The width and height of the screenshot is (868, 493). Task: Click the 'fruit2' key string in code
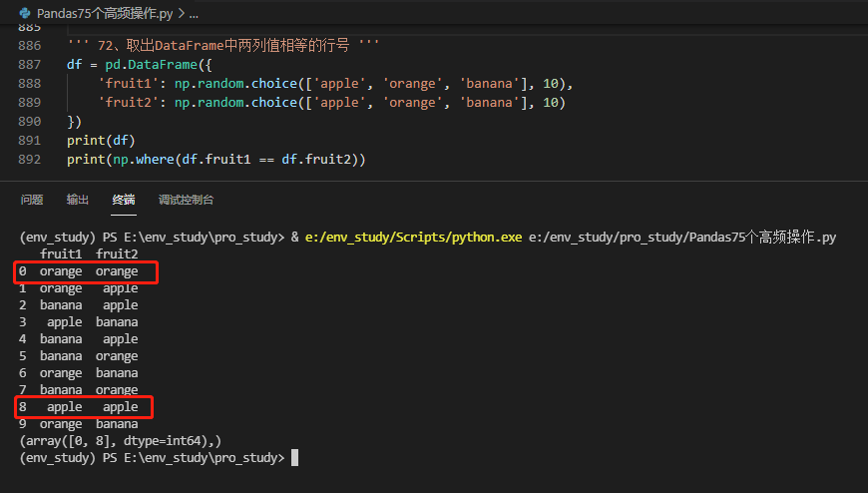point(129,103)
